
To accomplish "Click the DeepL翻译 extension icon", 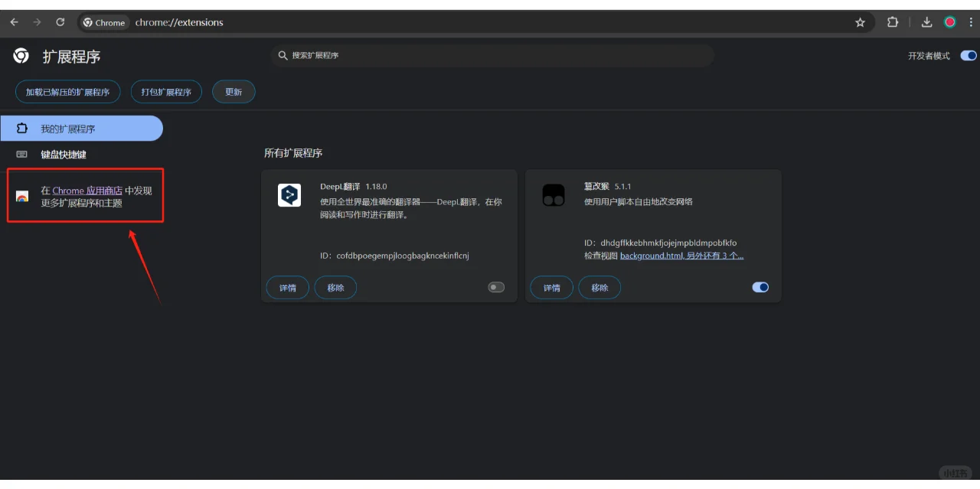I will pyautogui.click(x=289, y=195).
